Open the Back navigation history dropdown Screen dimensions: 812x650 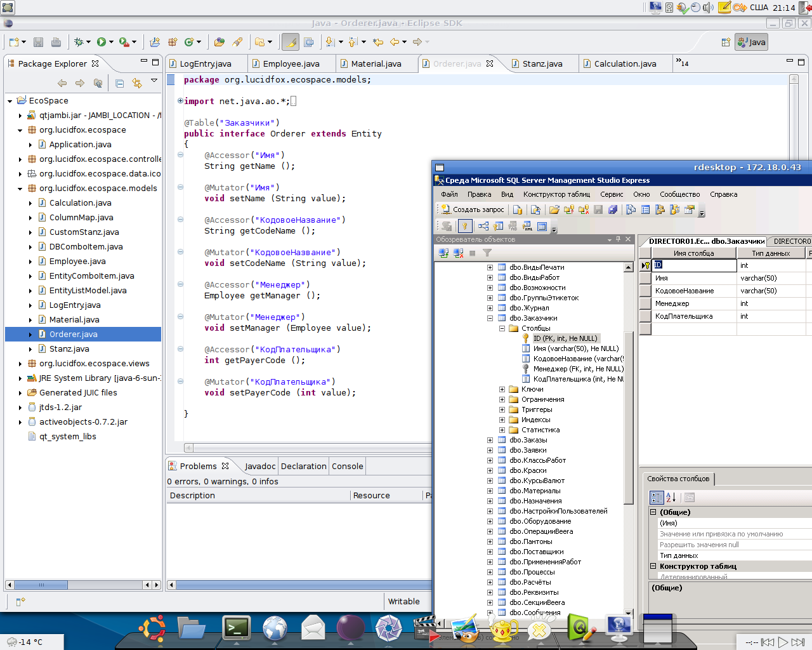(x=405, y=42)
